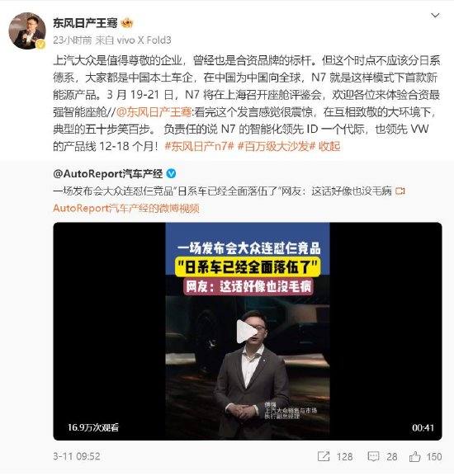This screenshot has height=476, width=454.
Task: Open the comments icon with 28
Action: pyautogui.click(x=373, y=456)
